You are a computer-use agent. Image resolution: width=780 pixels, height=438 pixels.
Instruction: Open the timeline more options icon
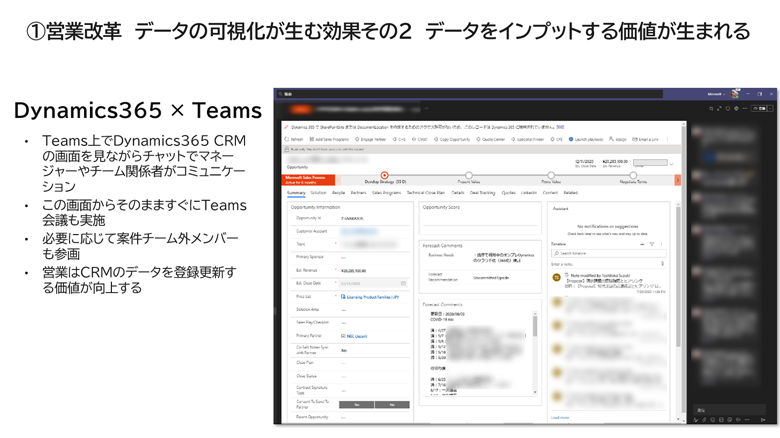pyautogui.click(x=661, y=244)
